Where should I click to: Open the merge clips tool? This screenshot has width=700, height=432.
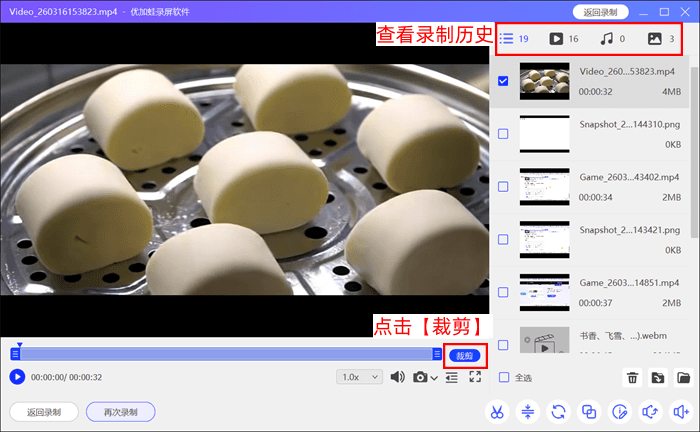589,412
